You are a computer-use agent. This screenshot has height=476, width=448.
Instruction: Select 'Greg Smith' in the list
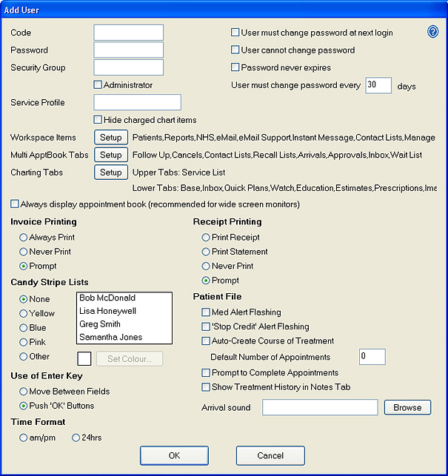click(124, 324)
